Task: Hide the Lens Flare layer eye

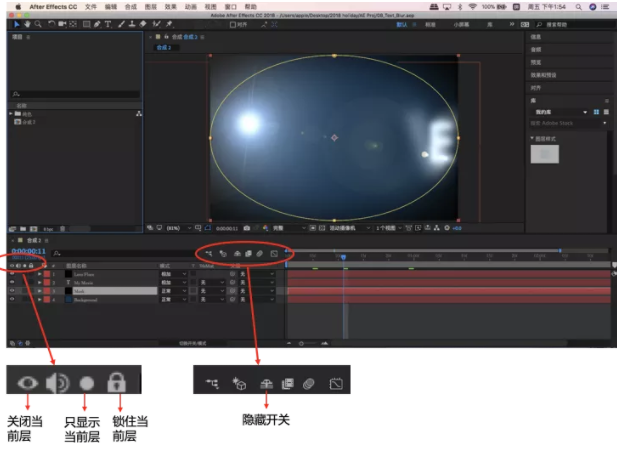Action: click(x=12, y=274)
